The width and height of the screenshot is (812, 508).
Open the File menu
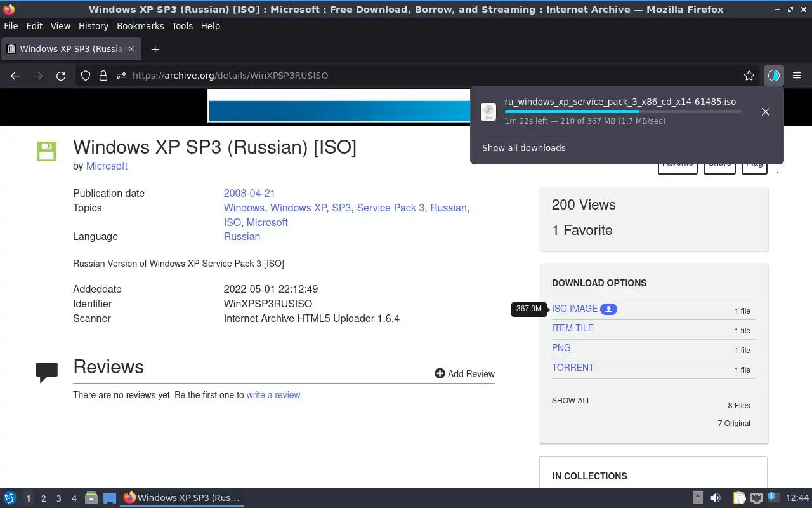[11, 26]
